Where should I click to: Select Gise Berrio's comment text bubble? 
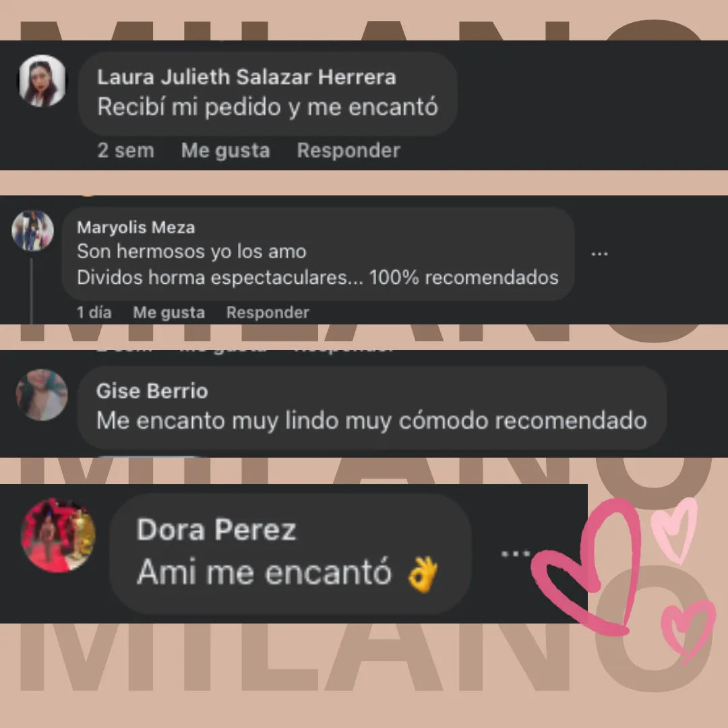click(372, 408)
